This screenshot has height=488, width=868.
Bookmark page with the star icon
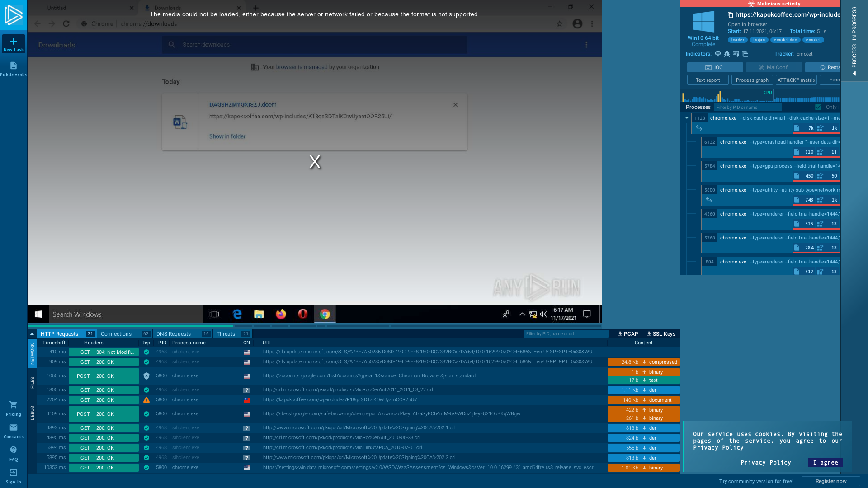coord(560,23)
